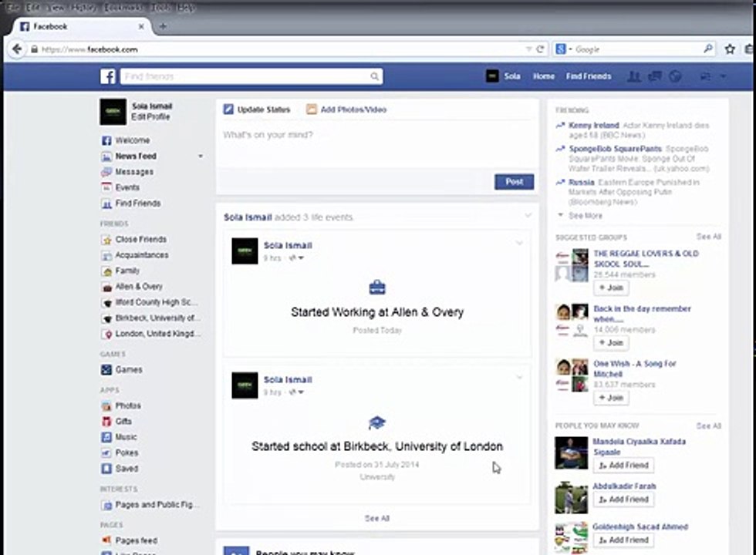756x555 pixels.
Task: Click Edit Profile under Sola Ismail
Action: 150,116
